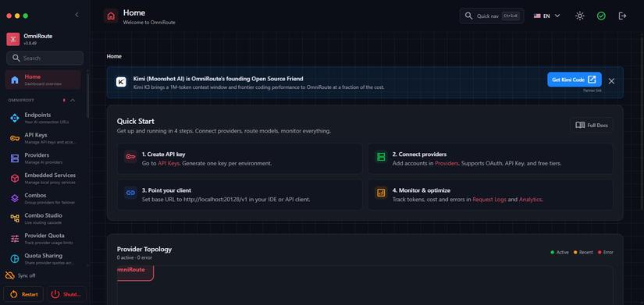
Task: Click the OmniRoute topology node
Action: point(135,272)
